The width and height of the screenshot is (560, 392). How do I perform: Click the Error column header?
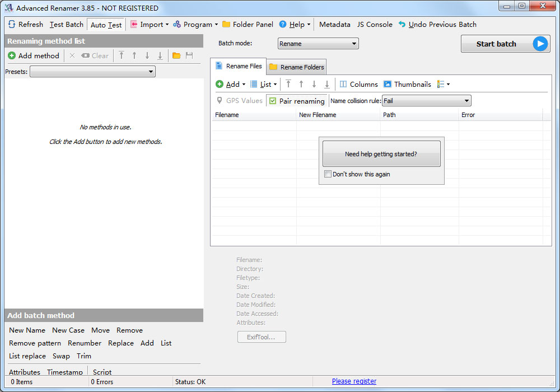click(x=500, y=115)
